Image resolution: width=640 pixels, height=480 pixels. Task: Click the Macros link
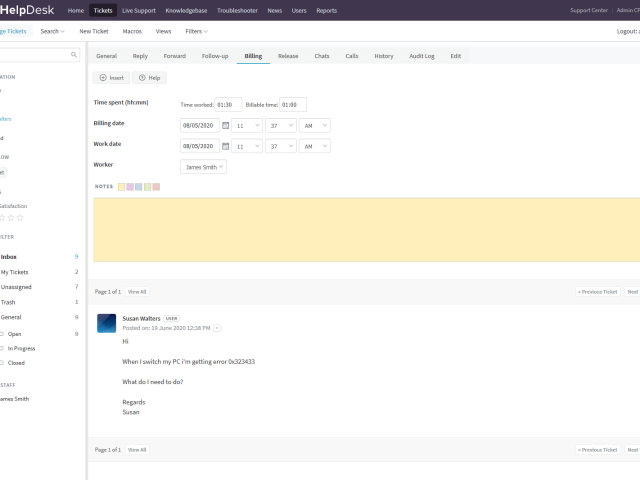coord(132,31)
